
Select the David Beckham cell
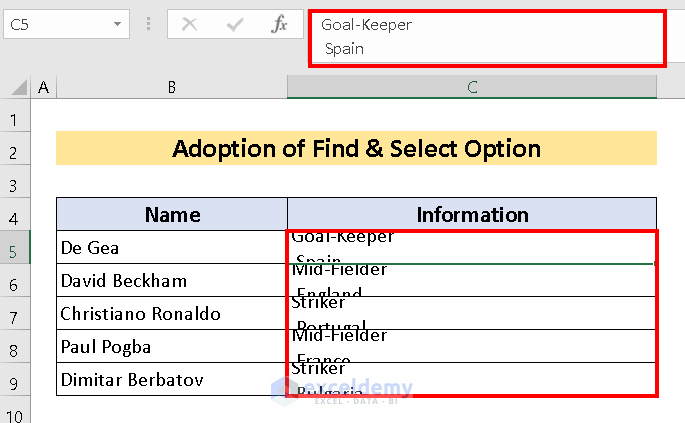[x=172, y=281]
